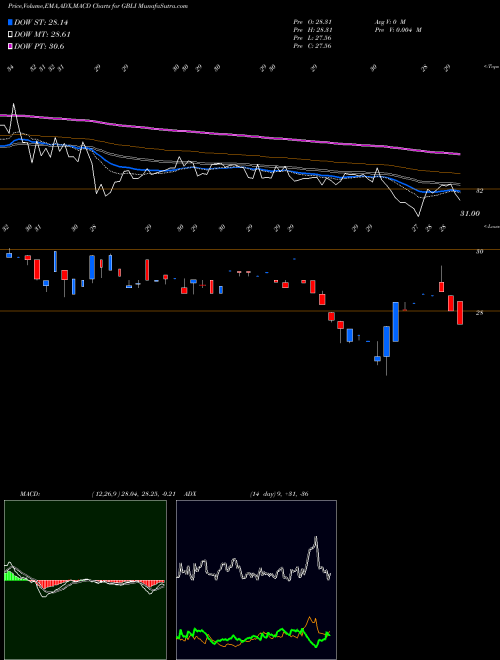Click the 30 axis price label

(479, 252)
